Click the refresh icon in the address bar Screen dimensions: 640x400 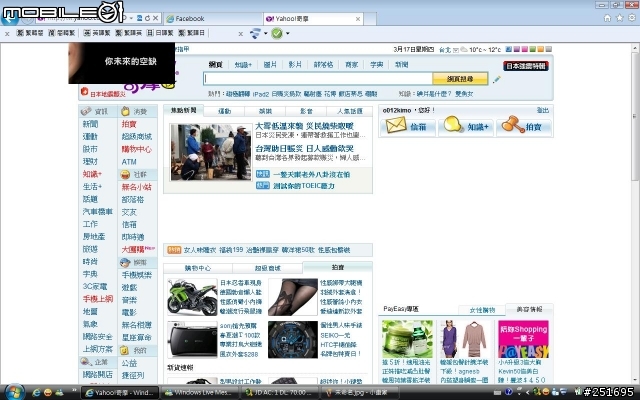pyautogui.click(x=147, y=18)
